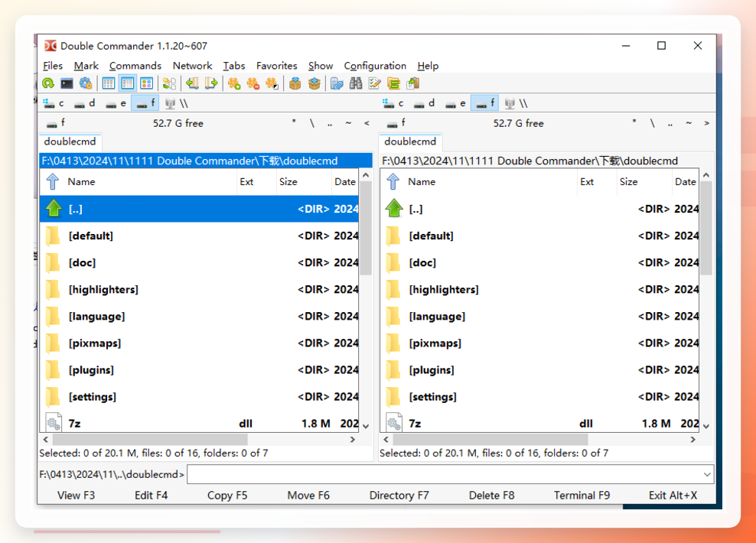Select the [plugins] folder in the left panel
Viewport: 756px width, 543px height.
199,370
